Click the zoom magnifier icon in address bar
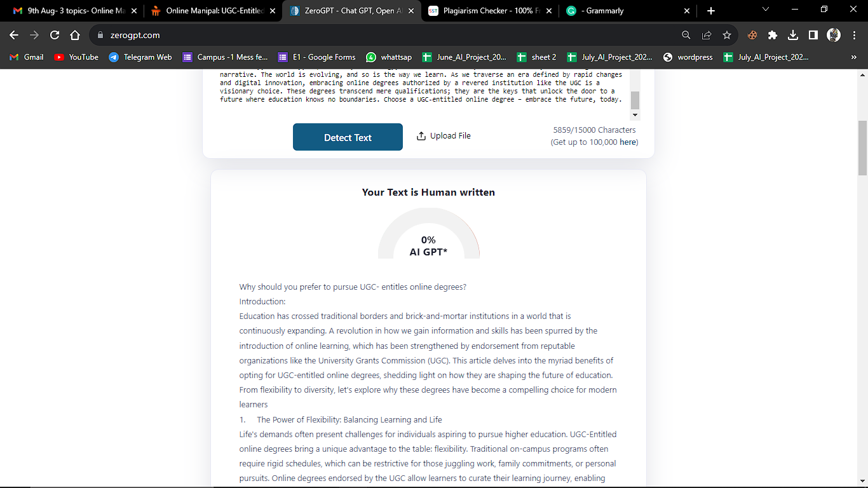Image resolution: width=868 pixels, height=488 pixels. 686,36
